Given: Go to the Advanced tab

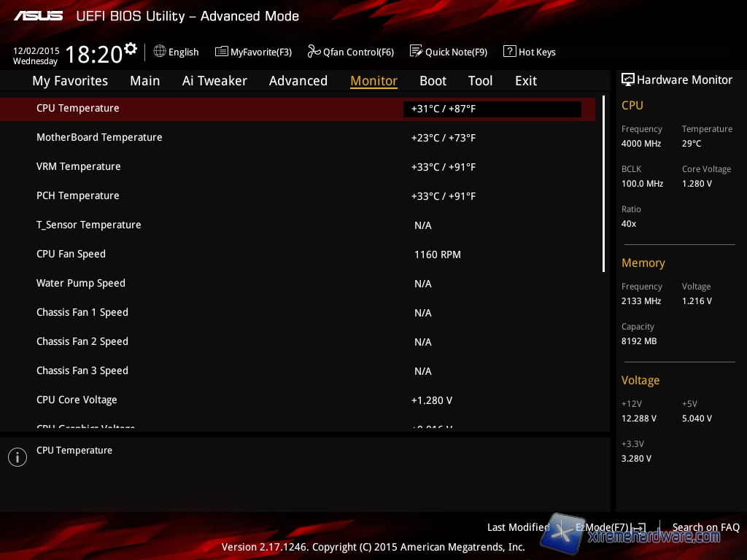Looking at the screenshot, I should tap(298, 81).
